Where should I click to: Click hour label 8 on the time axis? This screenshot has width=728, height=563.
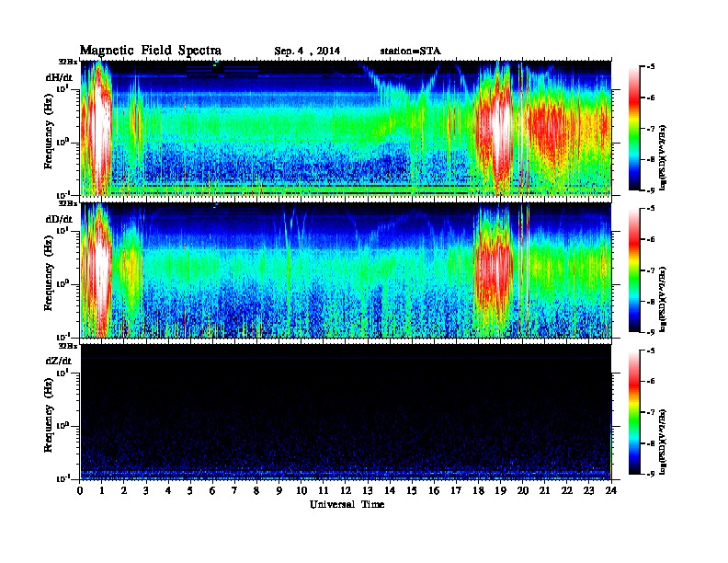[x=256, y=490]
